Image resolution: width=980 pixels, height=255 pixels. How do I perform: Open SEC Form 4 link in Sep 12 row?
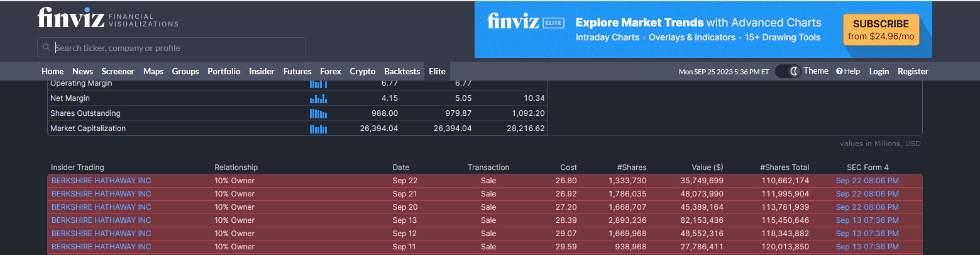click(x=867, y=234)
